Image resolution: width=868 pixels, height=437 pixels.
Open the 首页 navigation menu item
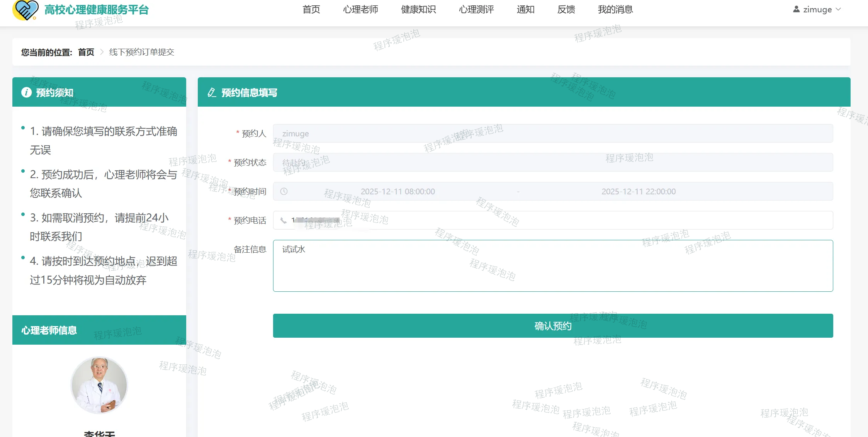click(x=311, y=9)
